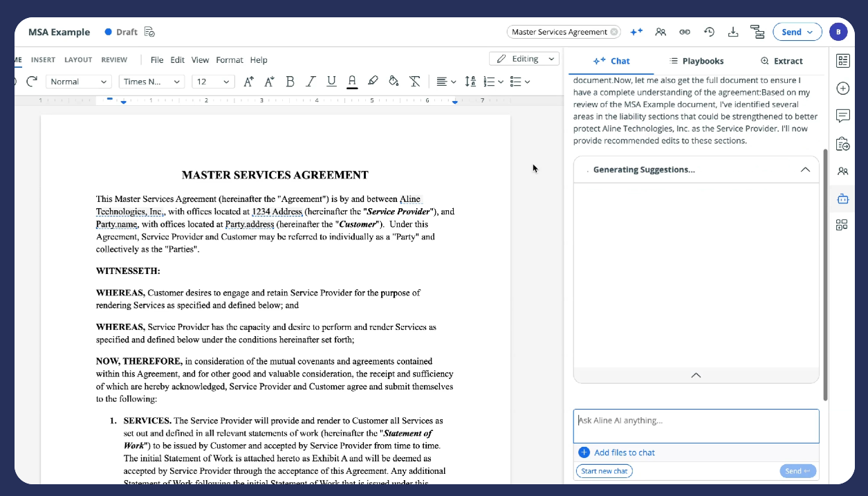Viewport: 868px width, 496px height.
Task: Open the Format menu
Action: pos(230,60)
